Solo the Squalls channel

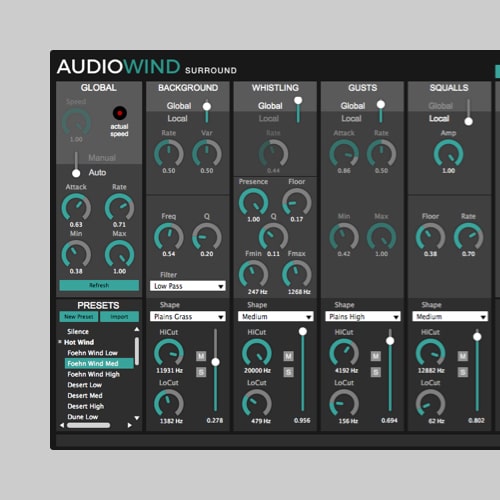[462, 372]
